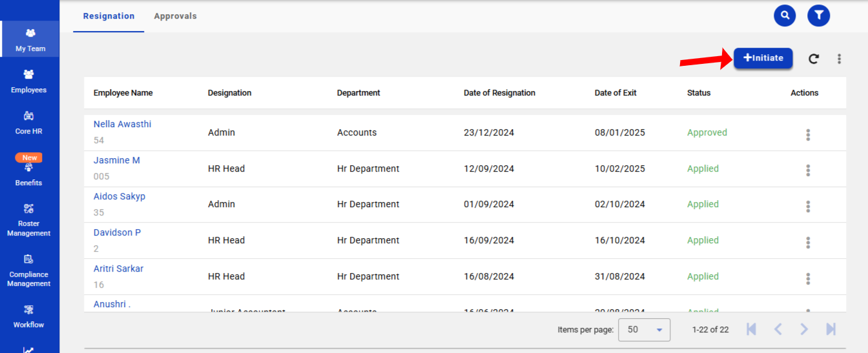Open Core HR module
868x353 pixels.
[x=29, y=123]
